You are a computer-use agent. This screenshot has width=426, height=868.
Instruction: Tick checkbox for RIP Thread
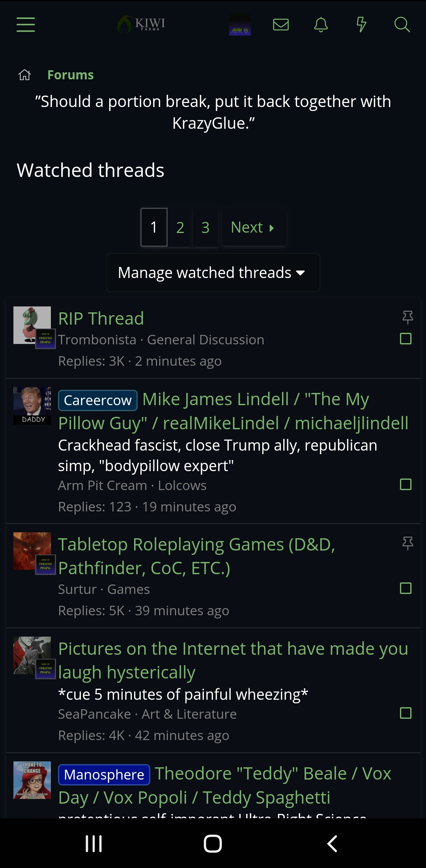pyautogui.click(x=406, y=338)
